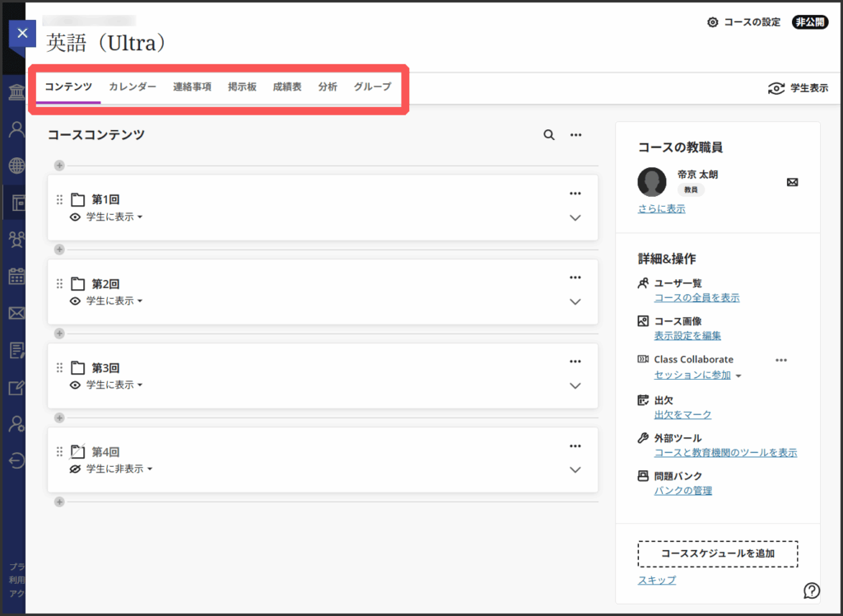This screenshot has height=616, width=843.
Task: Open the 出欠をマーク link
Action: 682,414
